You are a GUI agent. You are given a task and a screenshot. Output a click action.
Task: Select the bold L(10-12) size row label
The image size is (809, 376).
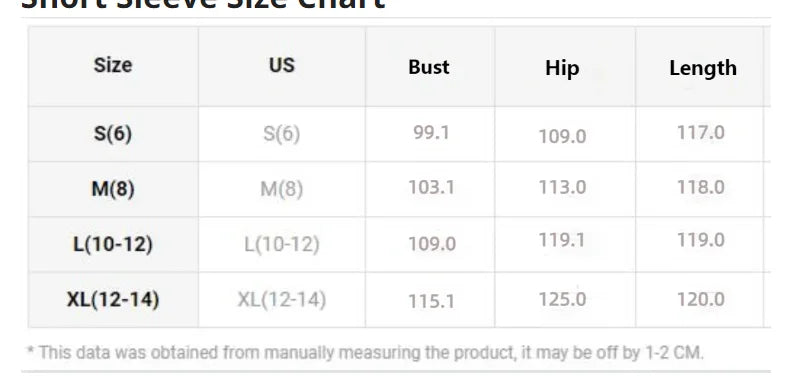coord(113,244)
